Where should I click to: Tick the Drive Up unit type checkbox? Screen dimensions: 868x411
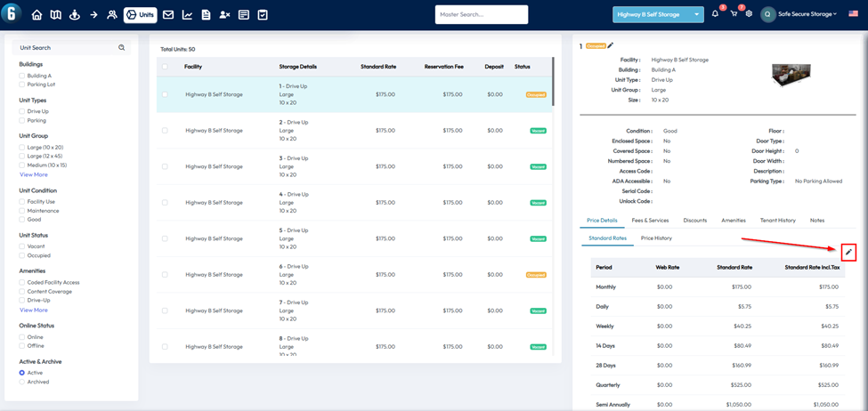pos(22,111)
